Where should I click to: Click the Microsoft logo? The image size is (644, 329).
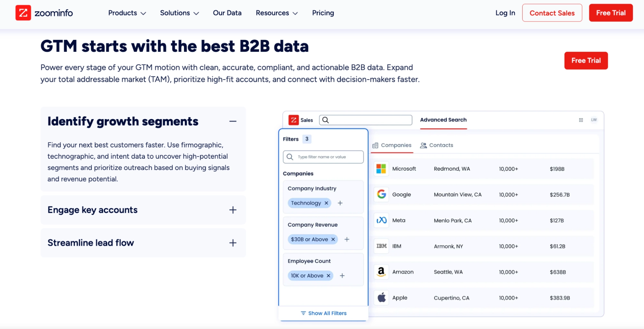point(381,169)
